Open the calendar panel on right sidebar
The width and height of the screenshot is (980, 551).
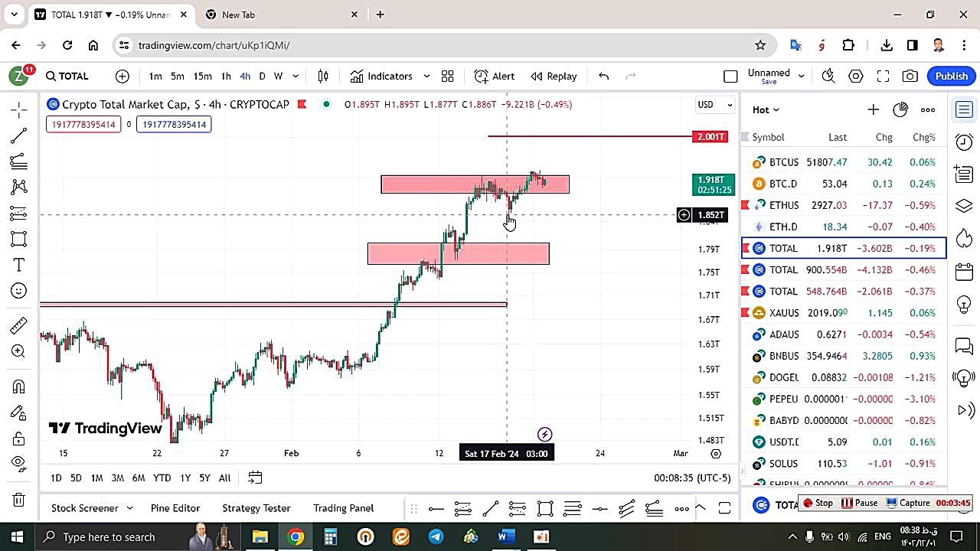point(964,271)
